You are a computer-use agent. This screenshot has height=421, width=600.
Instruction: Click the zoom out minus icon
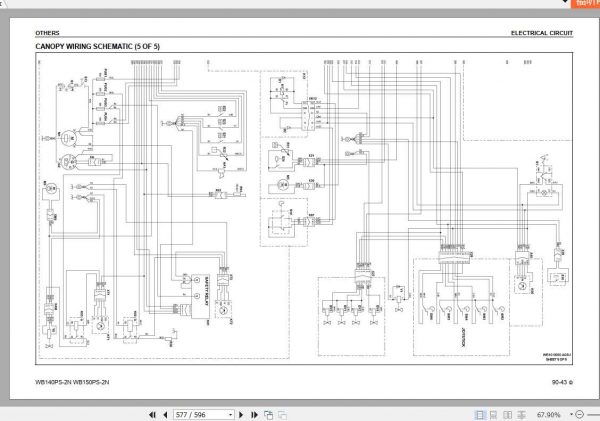click(580, 414)
